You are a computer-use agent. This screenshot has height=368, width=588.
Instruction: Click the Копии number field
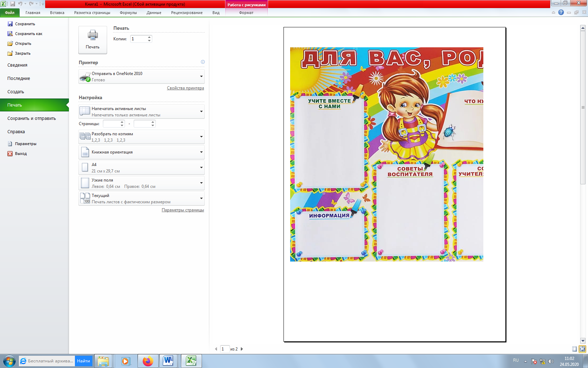coord(139,39)
